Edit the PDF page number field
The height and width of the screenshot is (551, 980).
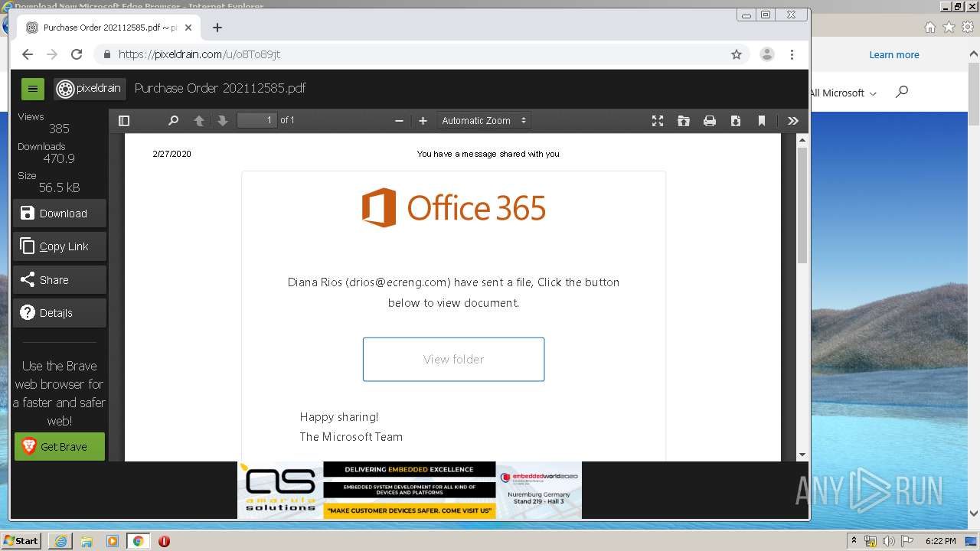click(256, 120)
